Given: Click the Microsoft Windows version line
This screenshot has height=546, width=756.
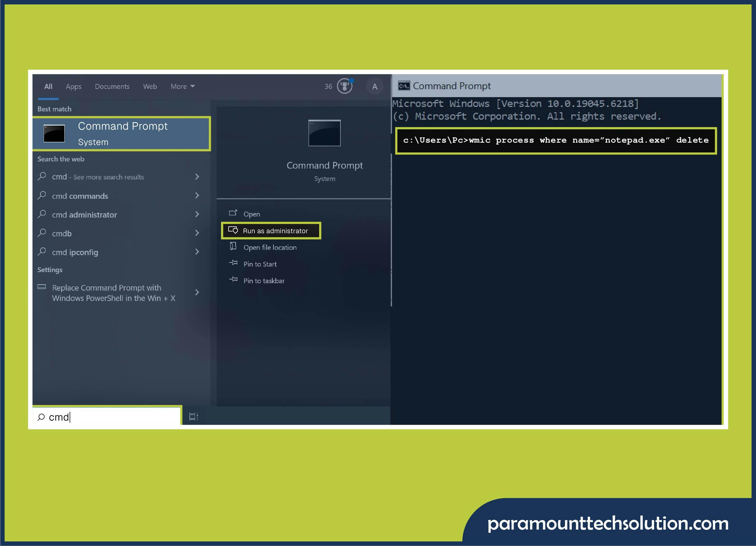Looking at the screenshot, I should (515, 104).
